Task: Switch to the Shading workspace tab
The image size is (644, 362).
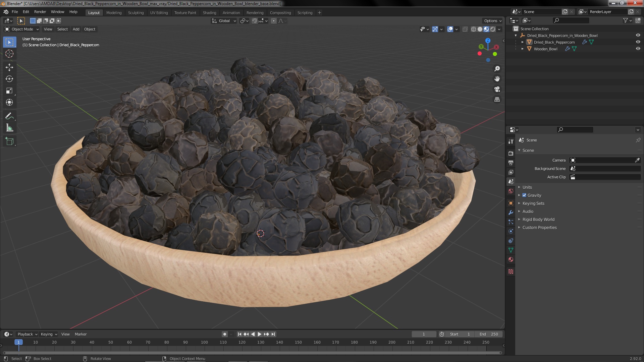Action: (209, 13)
